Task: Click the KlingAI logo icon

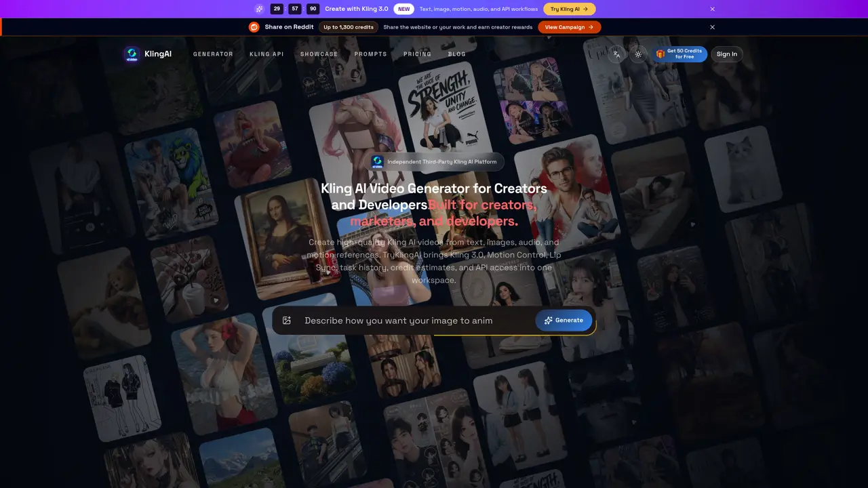Action: tap(132, 54)
